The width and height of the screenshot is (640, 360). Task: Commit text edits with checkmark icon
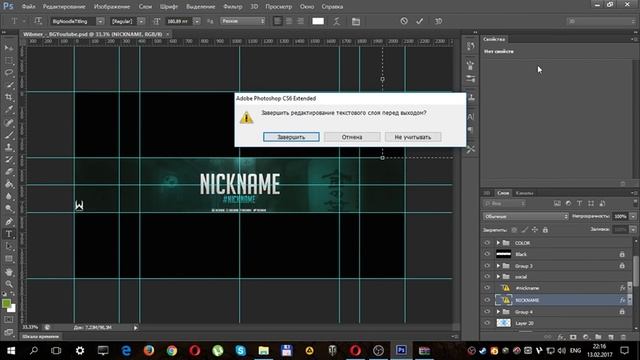coord(420,21)
